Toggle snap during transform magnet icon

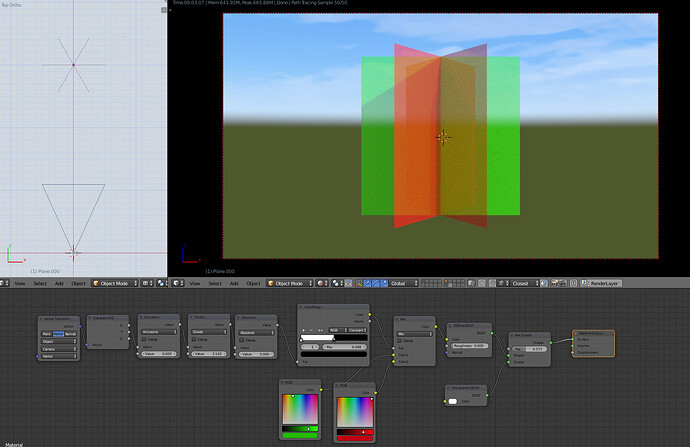(x=492, y=283)
